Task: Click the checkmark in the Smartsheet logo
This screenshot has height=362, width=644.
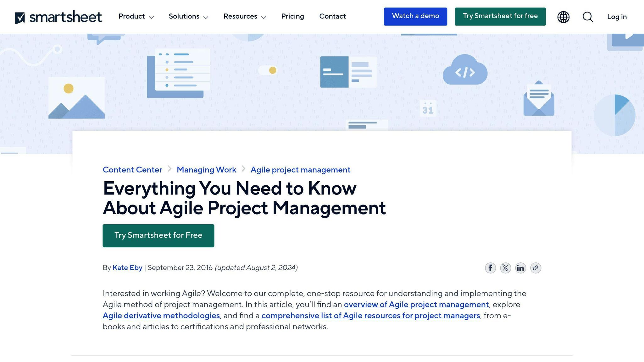Action: [20, 17]
